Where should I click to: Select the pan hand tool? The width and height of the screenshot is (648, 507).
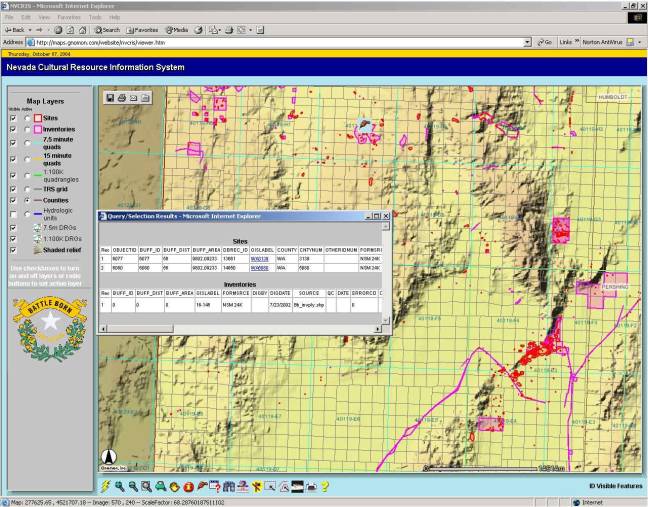click(175, 486)
